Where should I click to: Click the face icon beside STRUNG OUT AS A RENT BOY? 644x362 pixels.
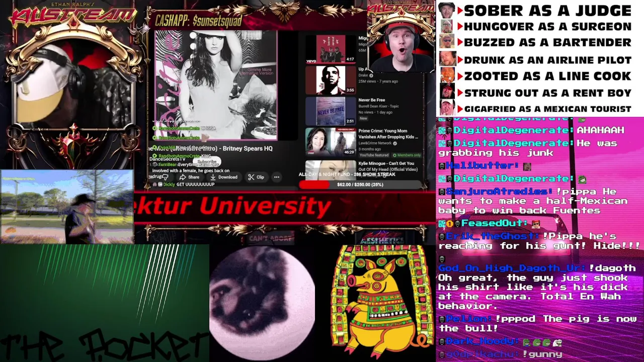[x=446, y=92]
